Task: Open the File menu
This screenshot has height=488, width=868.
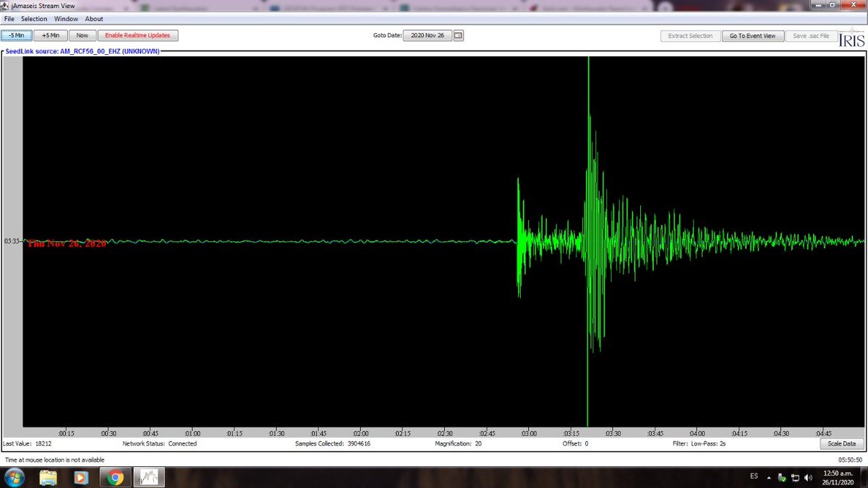Action: point(9,19)
